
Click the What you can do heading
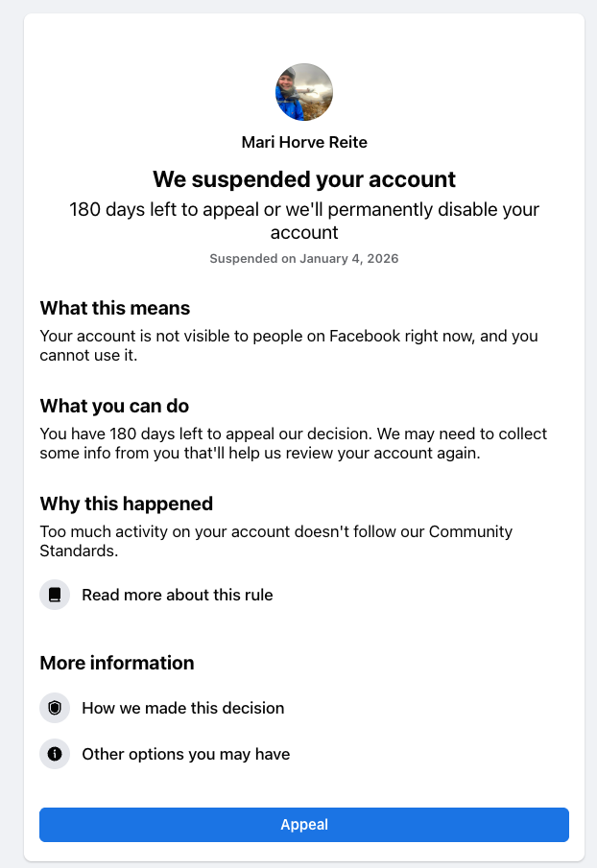pos(114,406)
